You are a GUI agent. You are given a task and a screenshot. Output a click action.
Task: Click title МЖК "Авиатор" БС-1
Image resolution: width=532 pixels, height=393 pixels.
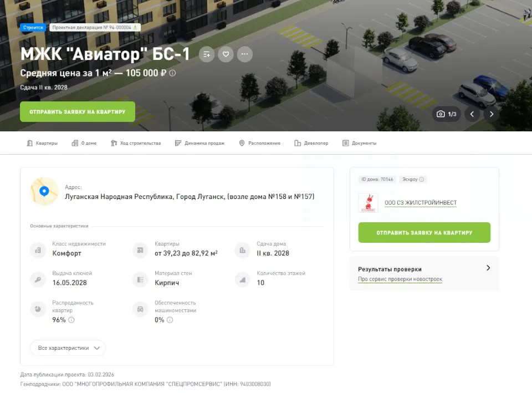[x=105, y=54]
